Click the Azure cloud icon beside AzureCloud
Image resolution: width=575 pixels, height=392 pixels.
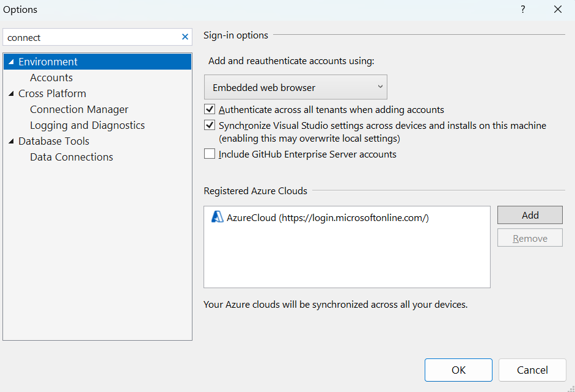click(216, 217)
